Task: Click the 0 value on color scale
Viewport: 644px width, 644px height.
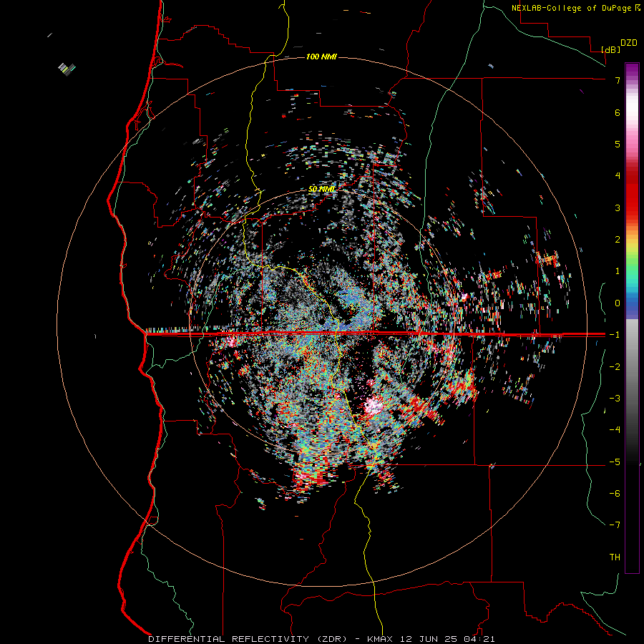Action: pos(618,303)
